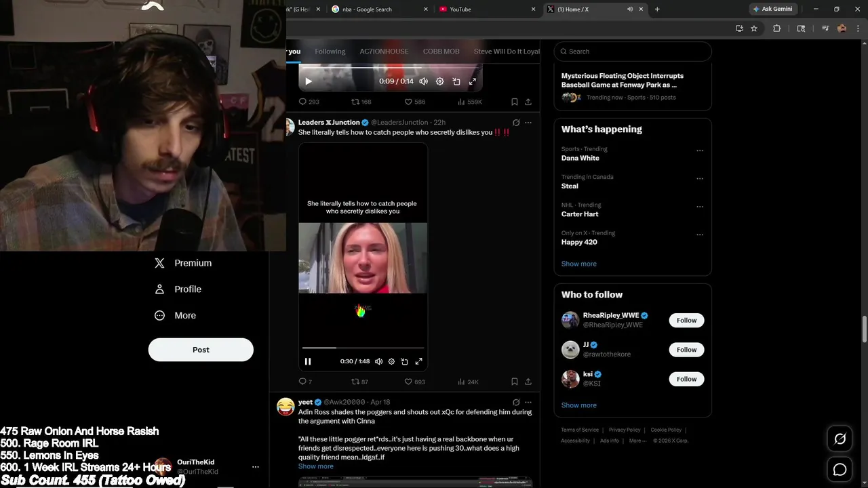Expand yeet's post with Show more

[x=316, y=466]
